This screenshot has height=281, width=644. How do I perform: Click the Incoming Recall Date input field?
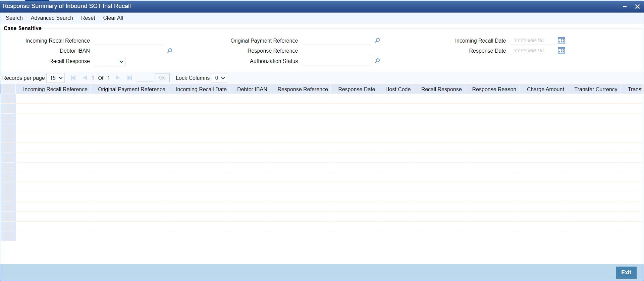pyautogui.click(x=533, y=41)
